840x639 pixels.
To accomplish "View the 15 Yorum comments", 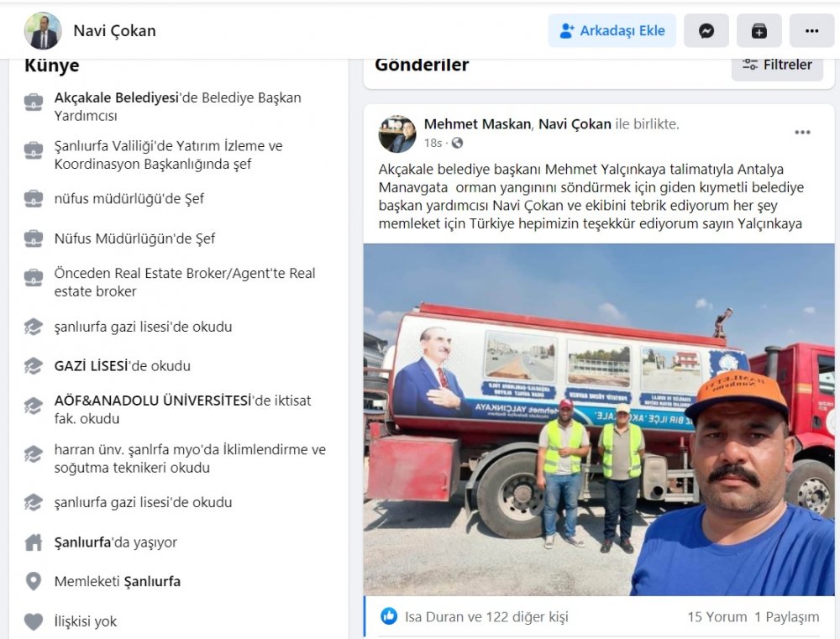I will click(717, 617).
